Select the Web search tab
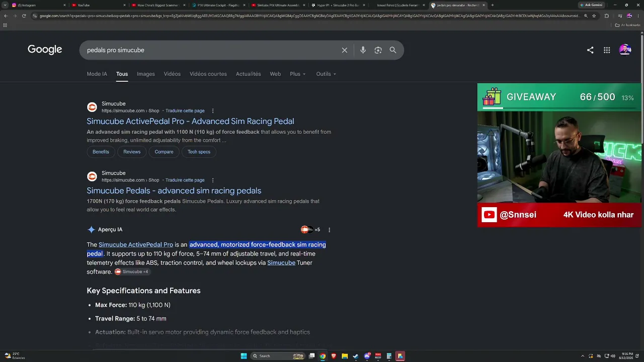644x362 pixels. coord(275,74)
